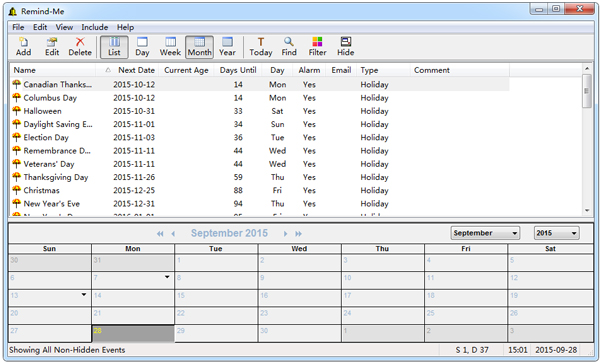Open the 2015 year dropdown
The width and height of the screenshot is (600, 363).
click(x=556, y=233)
